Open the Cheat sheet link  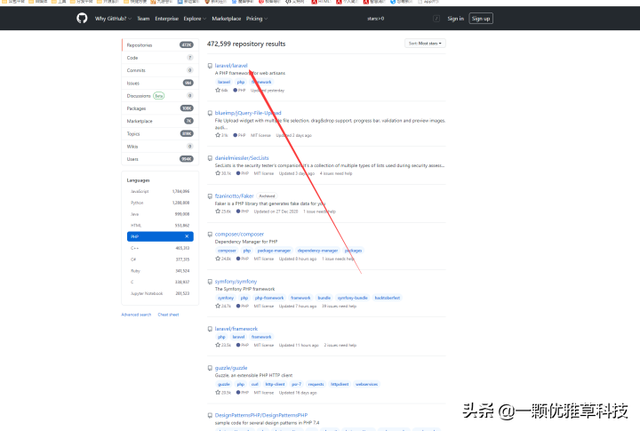[x=168, y=315]
